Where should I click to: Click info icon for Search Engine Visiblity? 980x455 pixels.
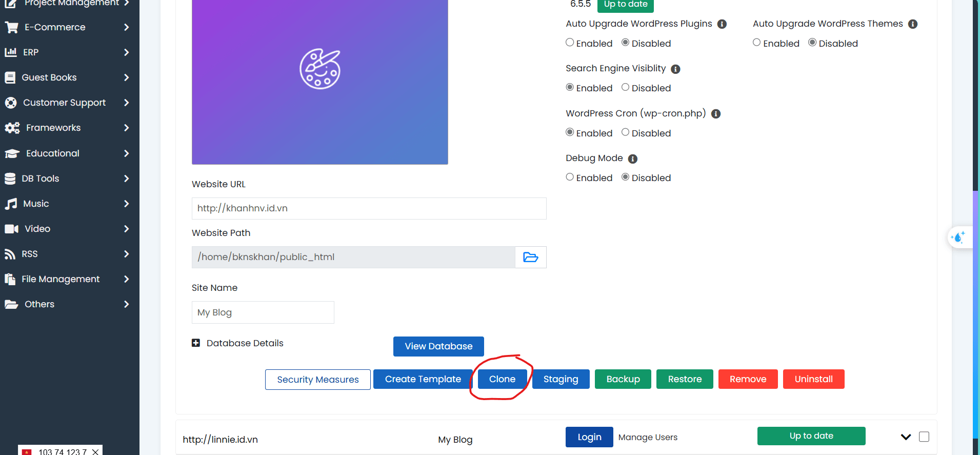[675, 69]
